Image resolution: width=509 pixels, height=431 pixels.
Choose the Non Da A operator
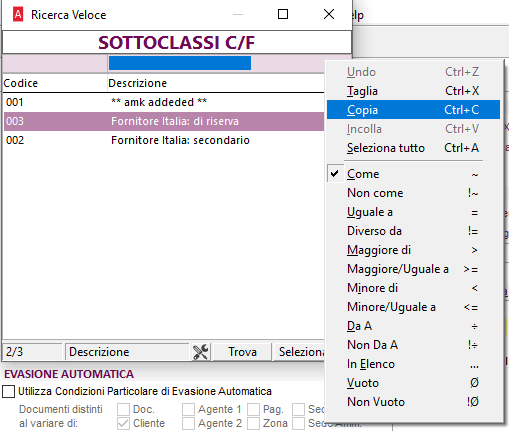point(413,345)
